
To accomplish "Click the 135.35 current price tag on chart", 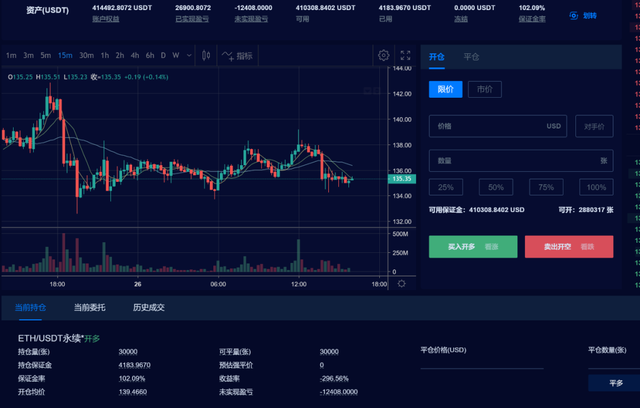I will [402, 179].
